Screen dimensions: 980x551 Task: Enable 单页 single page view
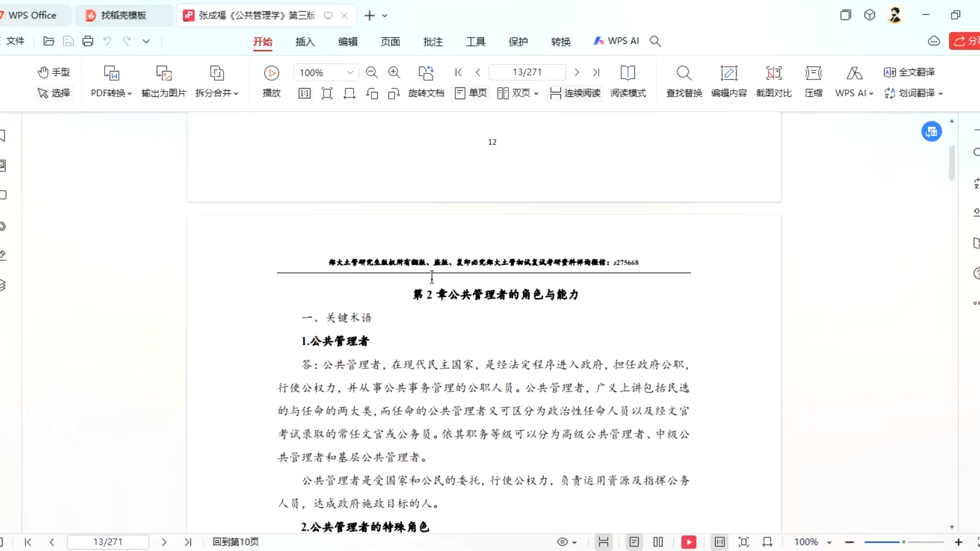(x=470, y=93)
